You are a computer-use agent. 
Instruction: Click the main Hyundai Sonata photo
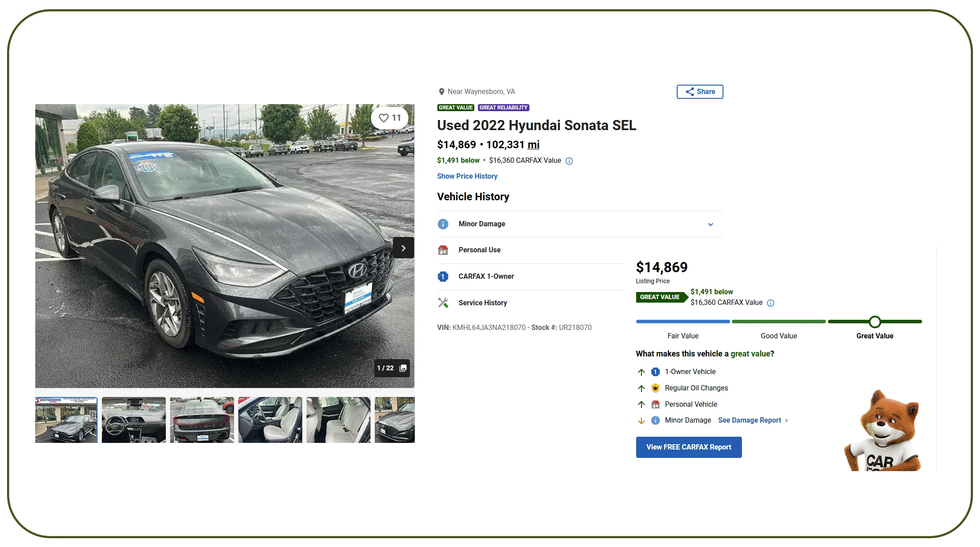[x=225, y=246]
